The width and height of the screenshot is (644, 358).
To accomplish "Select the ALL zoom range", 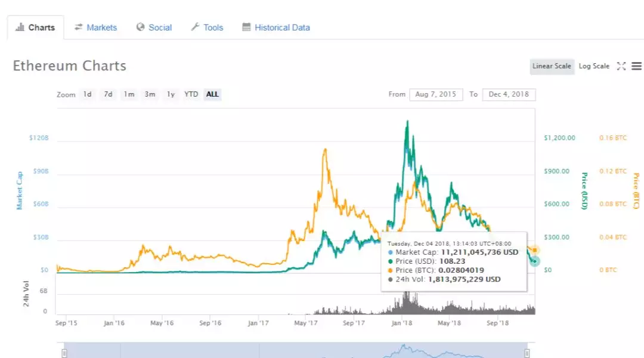I will click(x=212, y=94).
